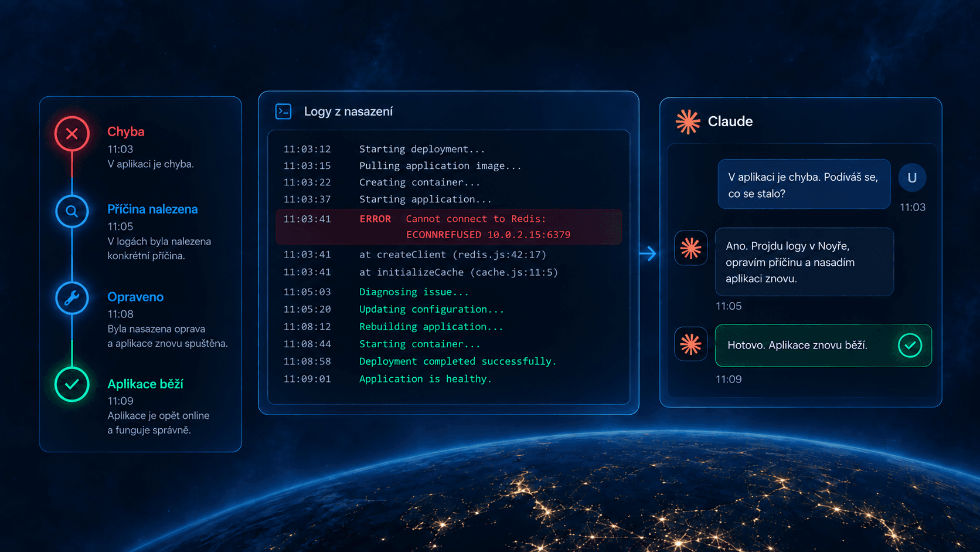
Task: Select the log line "Pulling application image..."
Action: (x=440, y=166)
